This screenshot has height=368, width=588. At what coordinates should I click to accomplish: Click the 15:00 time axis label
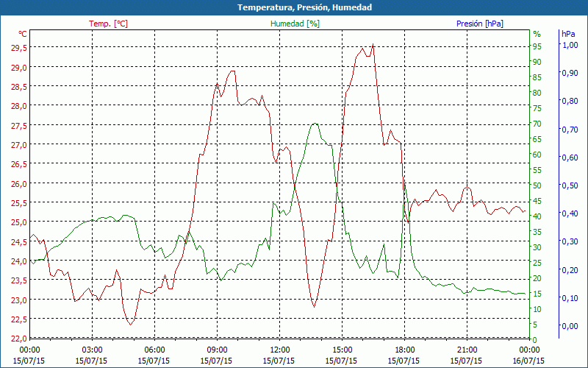(x=342, y=350)
